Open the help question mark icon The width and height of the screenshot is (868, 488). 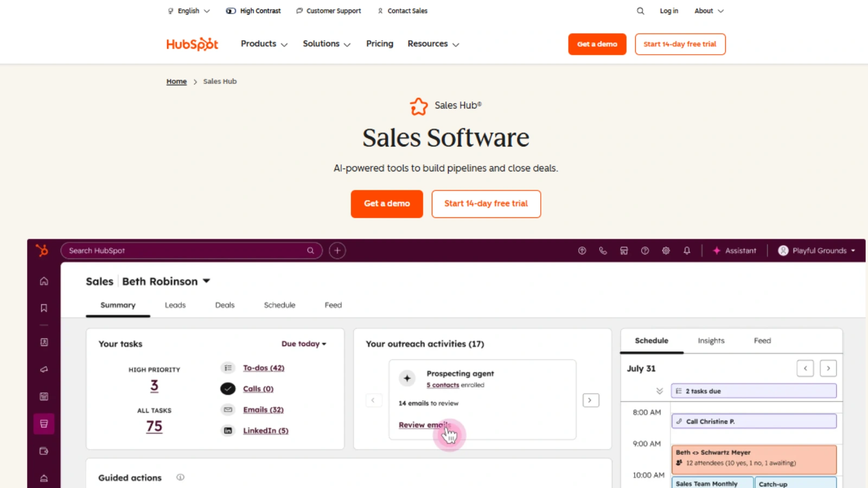coord(645,251)
